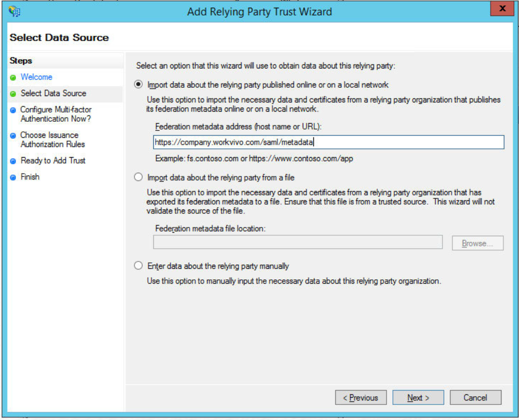Select import data from a file option
The height and width of the screenshot is (420, 519).
pyautogui.click(x=138, y=177)
